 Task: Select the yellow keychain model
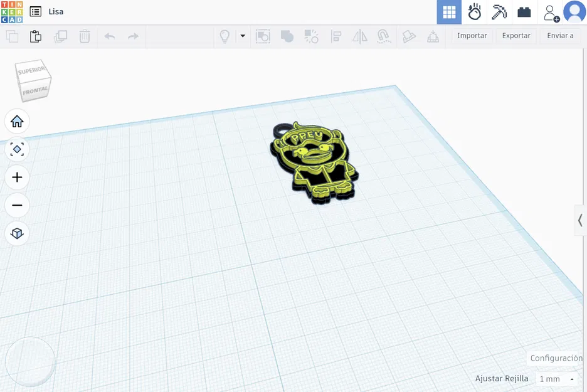click(314, 163)
